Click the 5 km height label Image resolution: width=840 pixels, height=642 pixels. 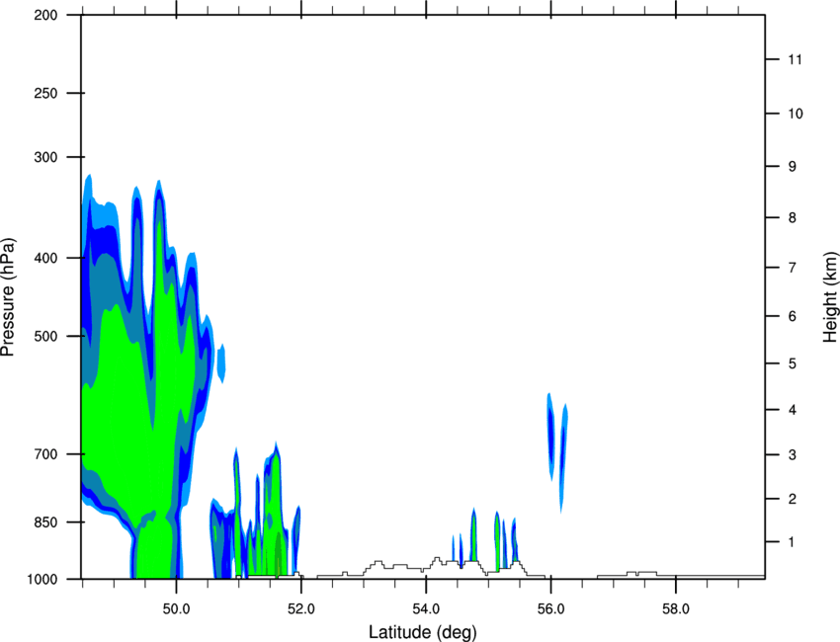793,363
